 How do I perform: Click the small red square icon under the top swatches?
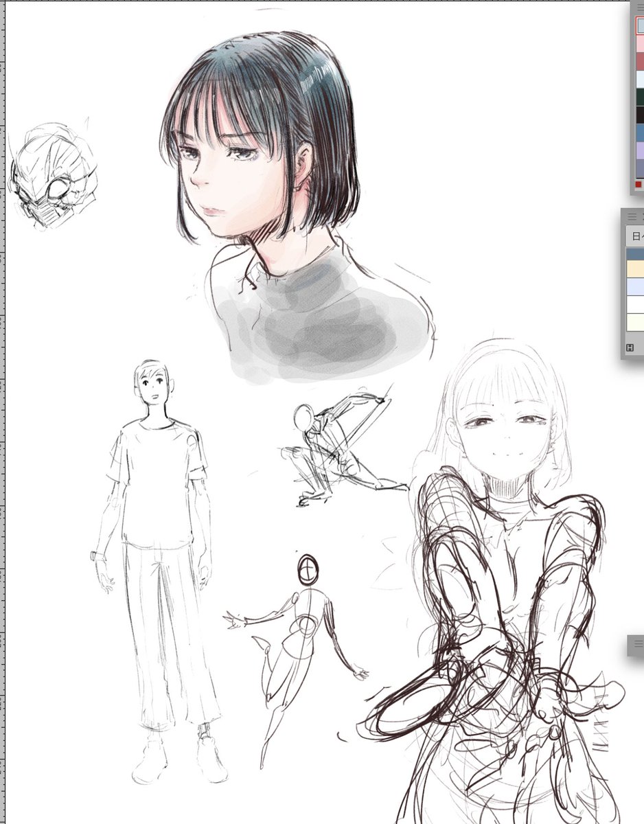[639, 183]
